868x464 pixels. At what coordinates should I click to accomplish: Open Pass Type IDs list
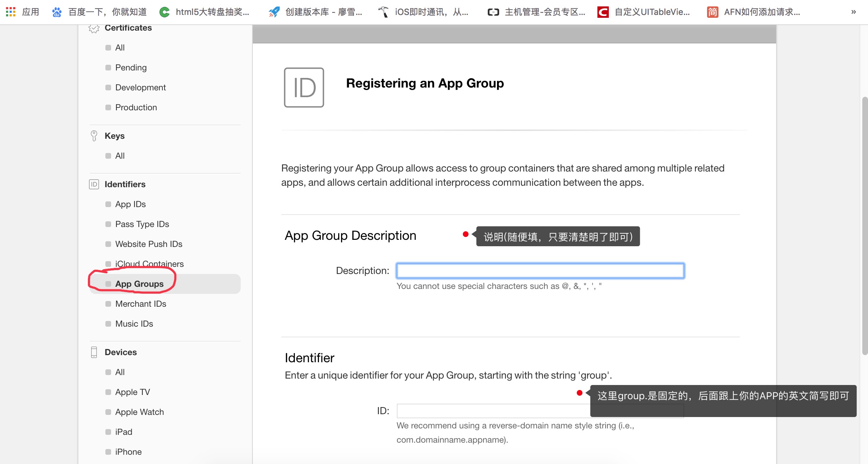(x=142, y=224)
